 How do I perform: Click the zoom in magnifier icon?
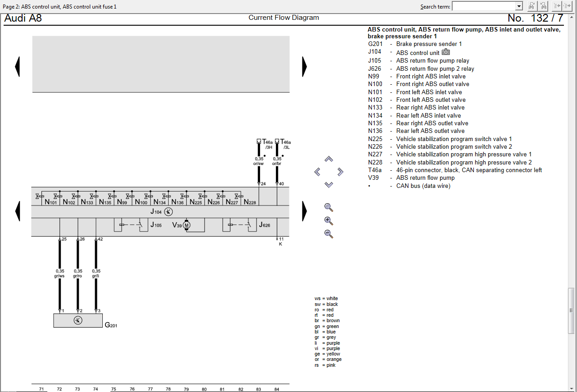coord(329,221)
